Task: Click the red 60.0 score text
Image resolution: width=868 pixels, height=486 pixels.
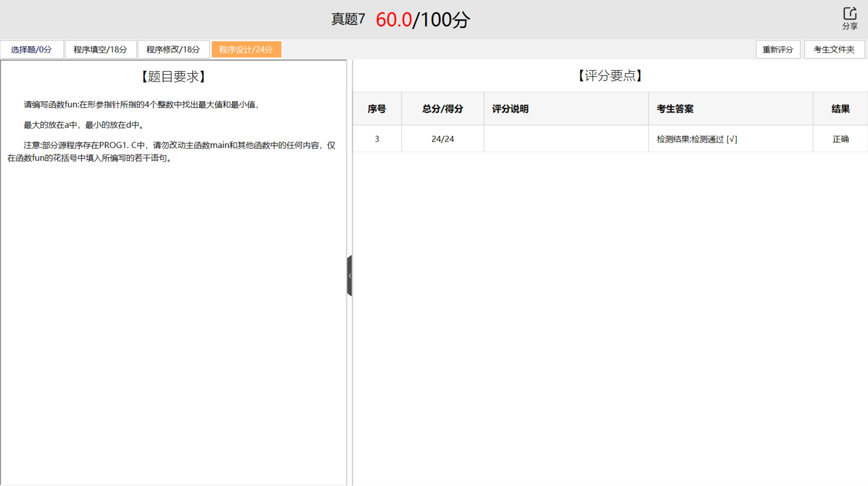Action: [394, 20]
